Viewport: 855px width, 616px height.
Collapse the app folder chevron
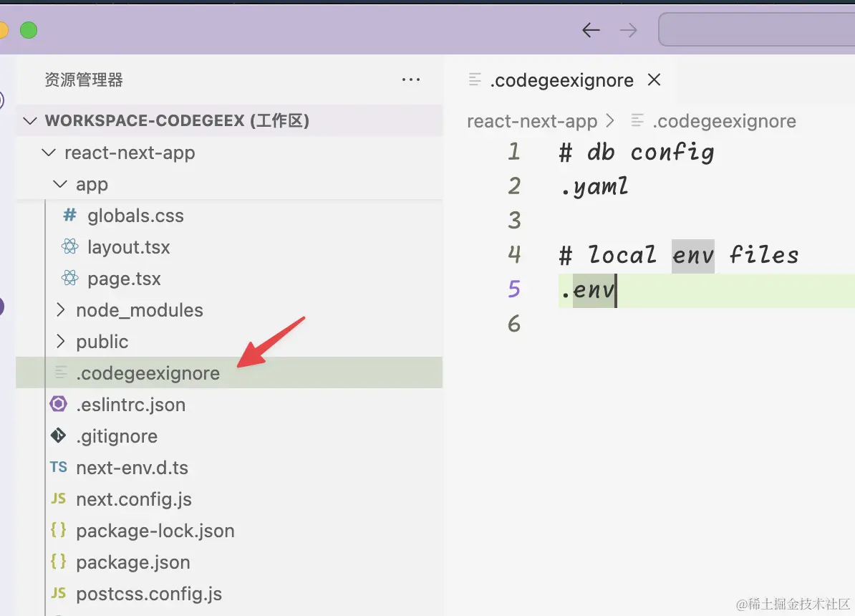click(60, 184)
